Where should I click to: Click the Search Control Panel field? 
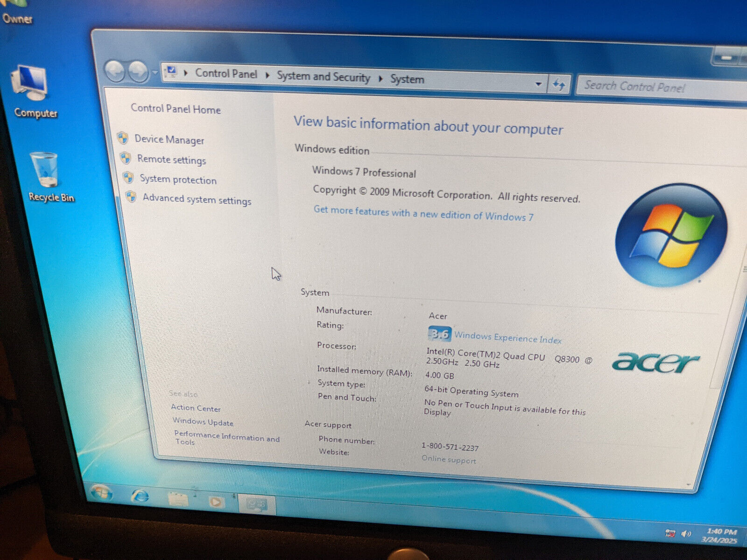(661, 87)
